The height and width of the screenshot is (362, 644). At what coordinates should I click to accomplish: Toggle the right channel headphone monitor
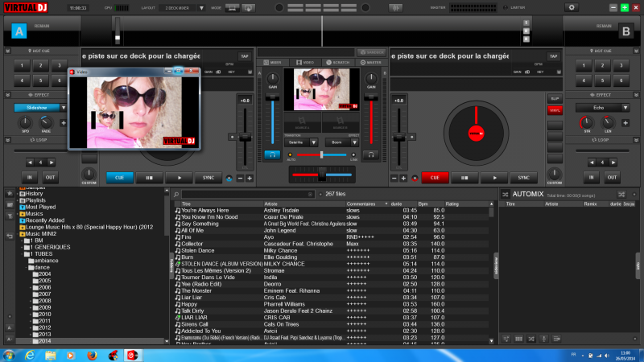click(x=371, y=154)
